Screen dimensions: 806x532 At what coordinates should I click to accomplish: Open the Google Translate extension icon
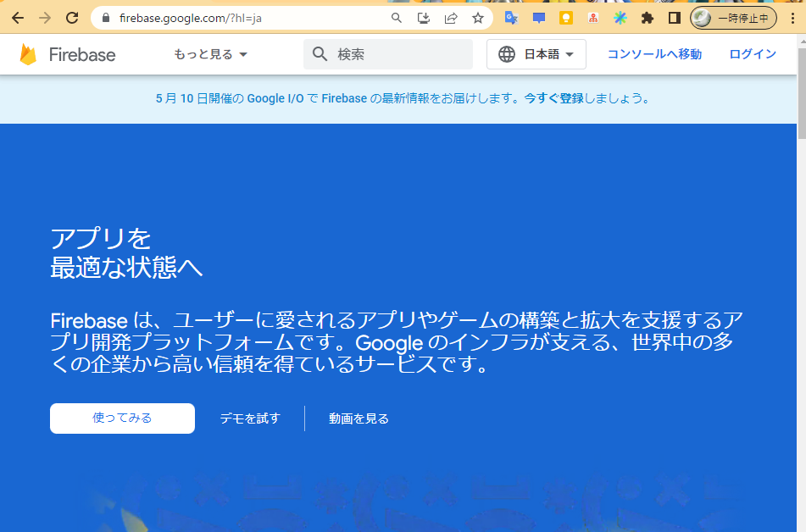tap(511, 18)
